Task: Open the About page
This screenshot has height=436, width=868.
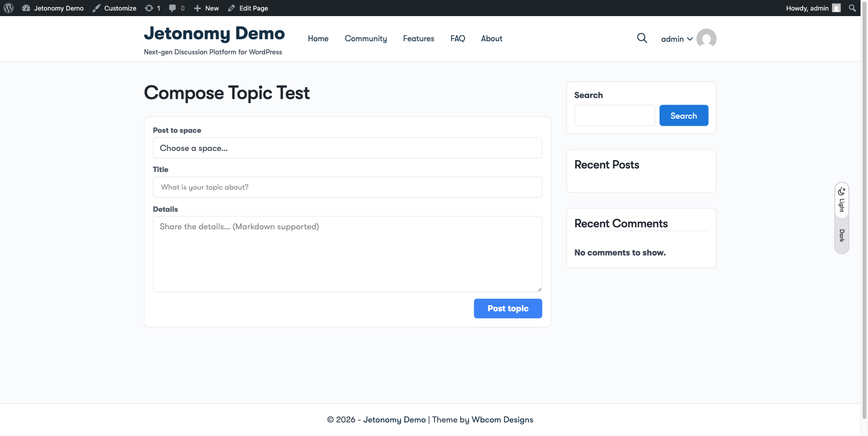Action: (x=492, y=39)
